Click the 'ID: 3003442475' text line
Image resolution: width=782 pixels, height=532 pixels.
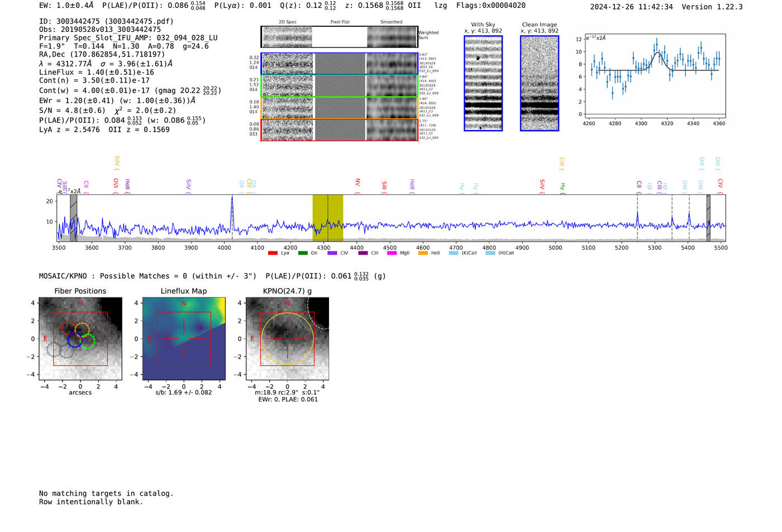pos(106,21)
